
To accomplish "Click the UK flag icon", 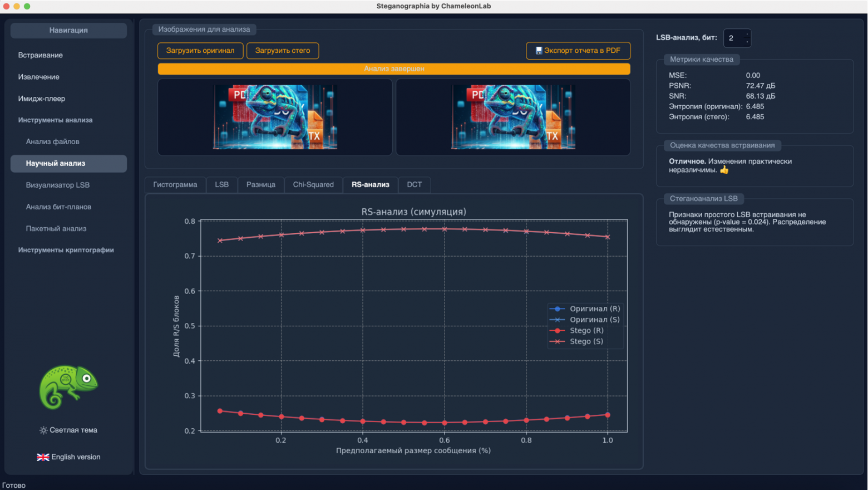I will click(43, 457).
